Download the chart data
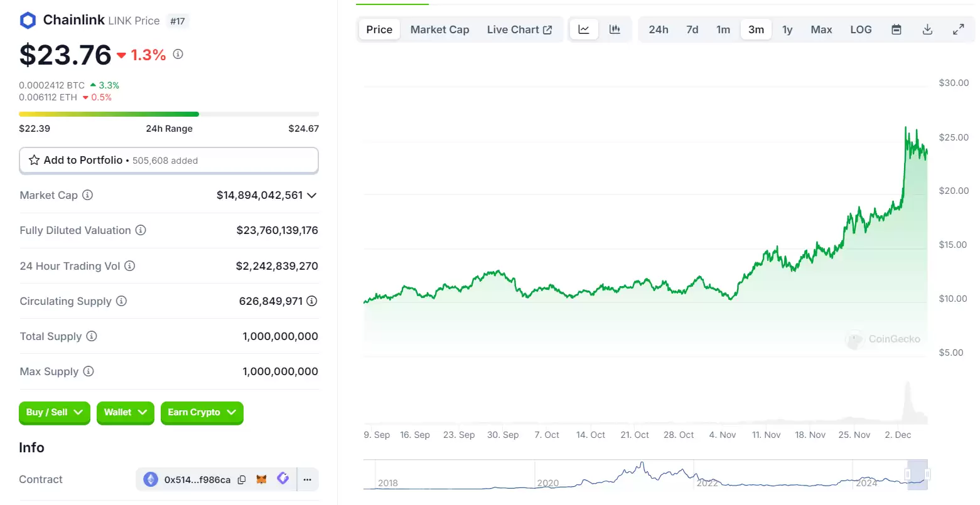The height and width of the screenshot is (505, 980). [x=927, y=29]
